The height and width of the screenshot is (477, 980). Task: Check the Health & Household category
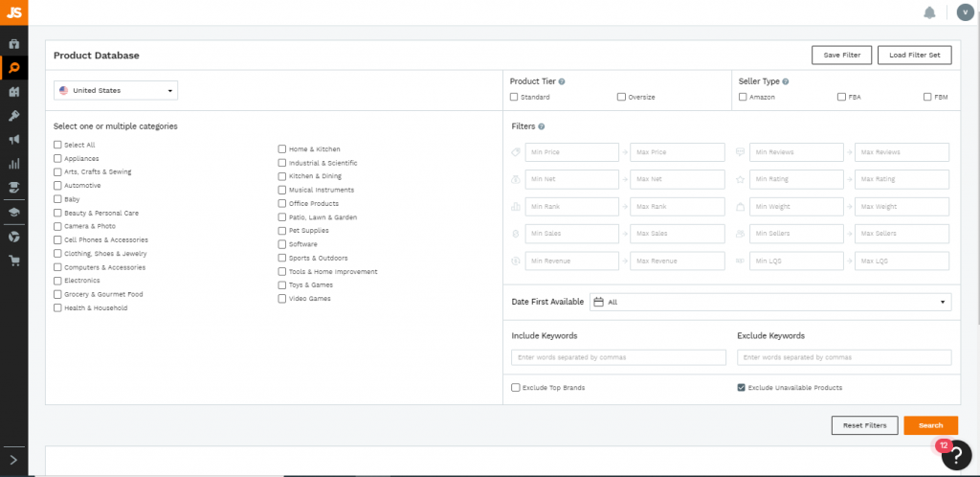(57, 308)
